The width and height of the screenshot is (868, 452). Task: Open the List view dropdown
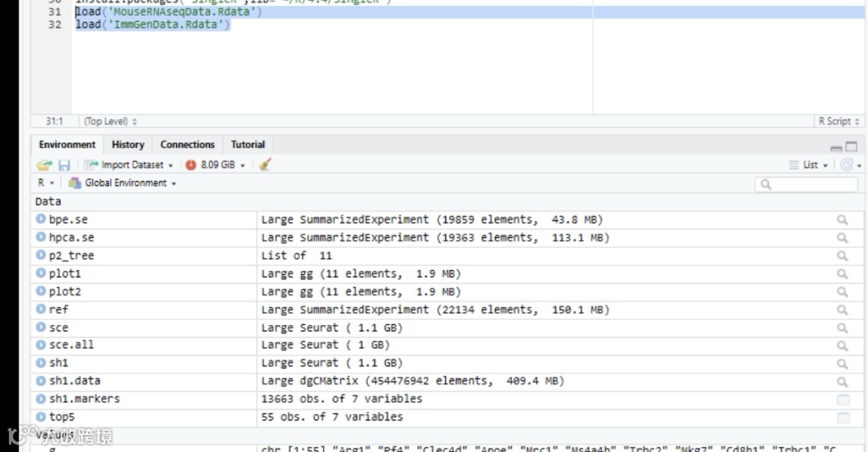(809, 165)
